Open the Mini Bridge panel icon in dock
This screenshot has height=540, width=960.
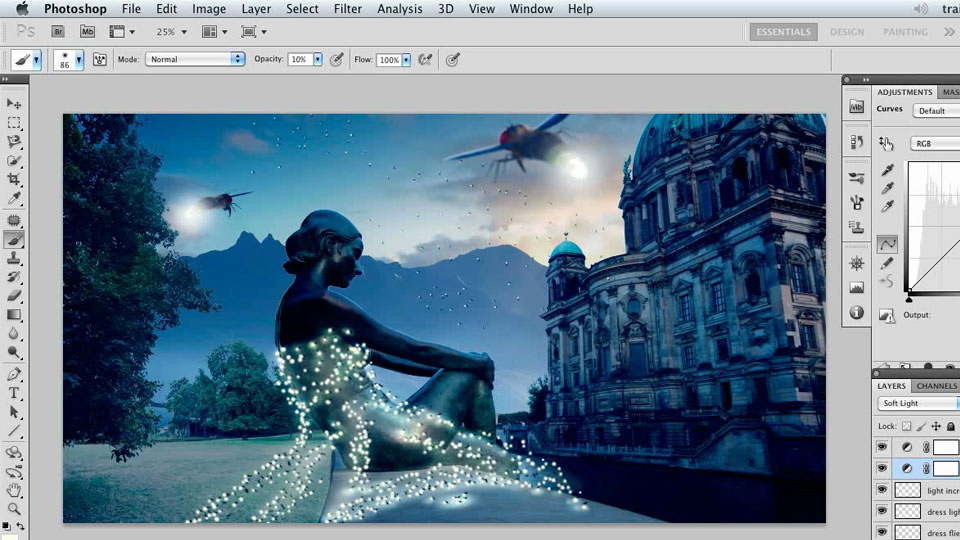click(x=857, y=107)
